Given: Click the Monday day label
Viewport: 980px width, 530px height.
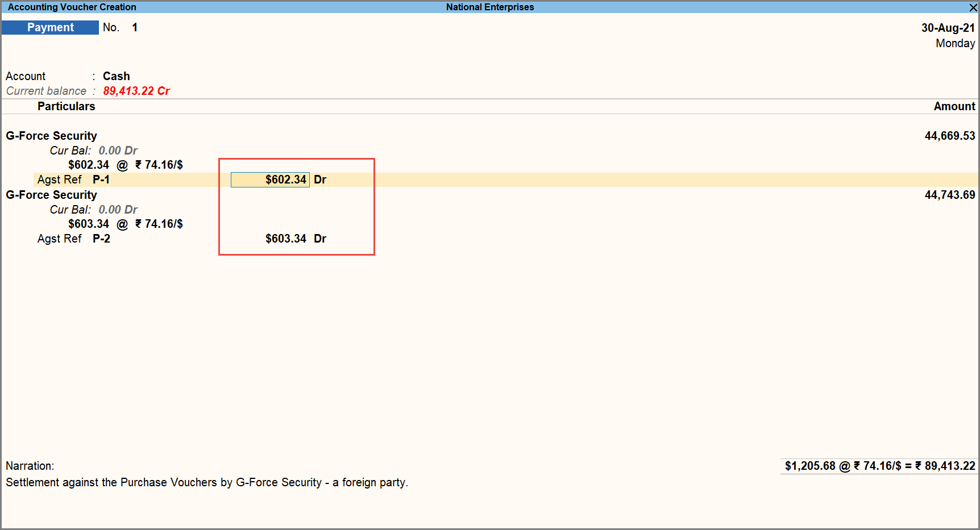Looking at the screenshot, I should [x=955, y=43].
